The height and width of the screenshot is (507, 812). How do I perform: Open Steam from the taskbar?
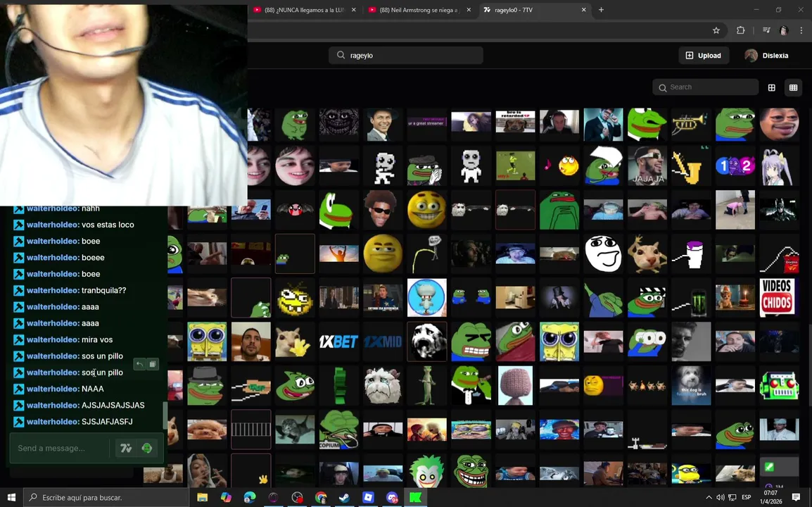[x=344, y=497]
